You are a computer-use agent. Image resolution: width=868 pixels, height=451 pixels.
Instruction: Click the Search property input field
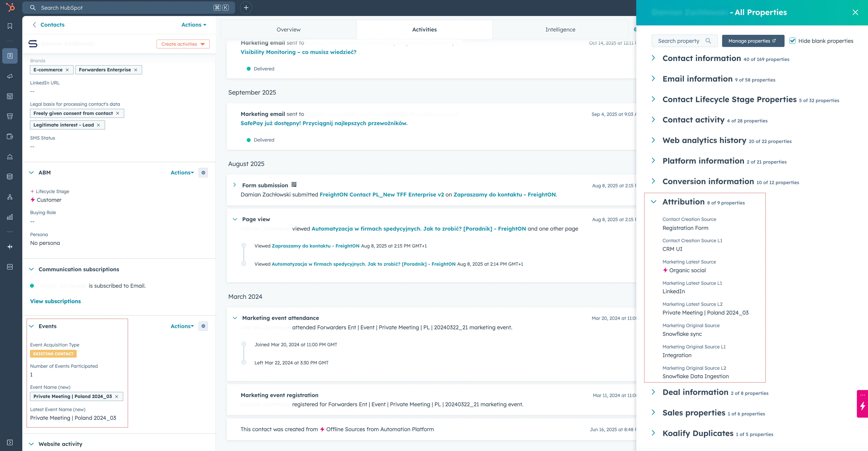[x=681, y=41]
